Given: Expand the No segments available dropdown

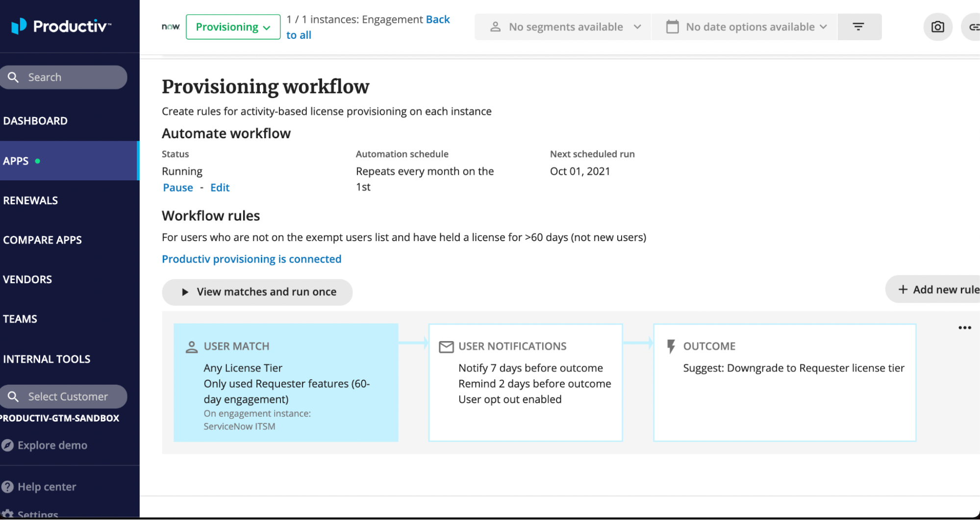Looking at the screenshot, I should click(x=565, y=27).
